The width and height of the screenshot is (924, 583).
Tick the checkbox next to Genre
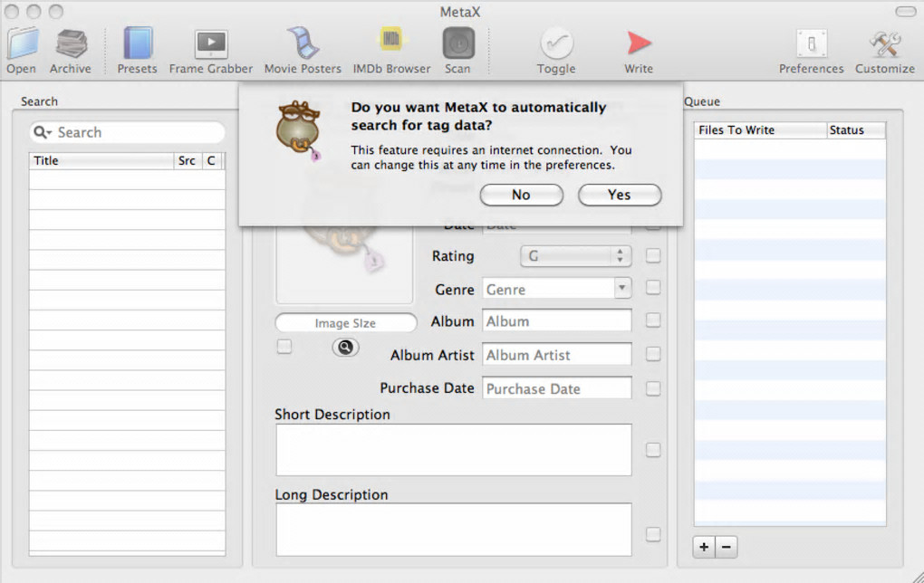click(653, 287)
